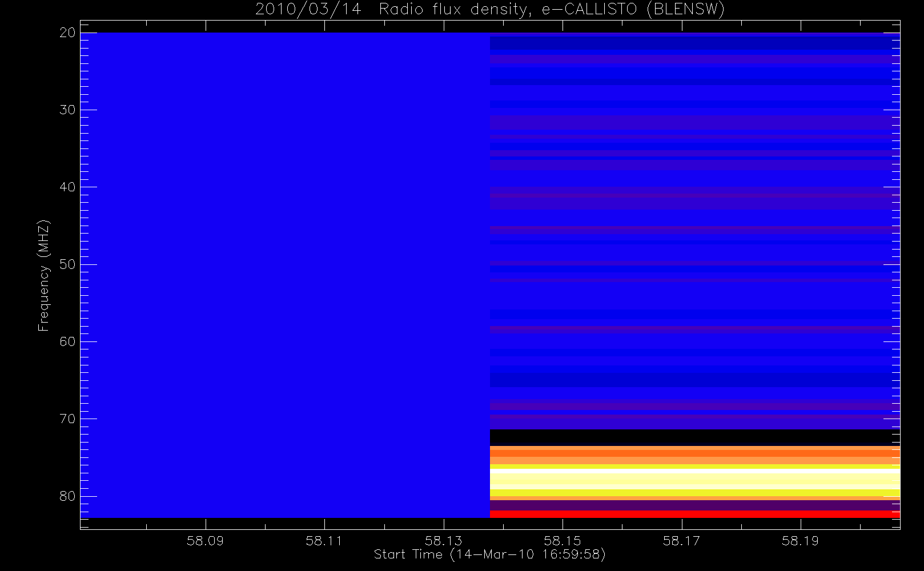The width and height of the screenshot is (924, 571).
Task: Click the frequency tick label '40'
Action: 67,187
